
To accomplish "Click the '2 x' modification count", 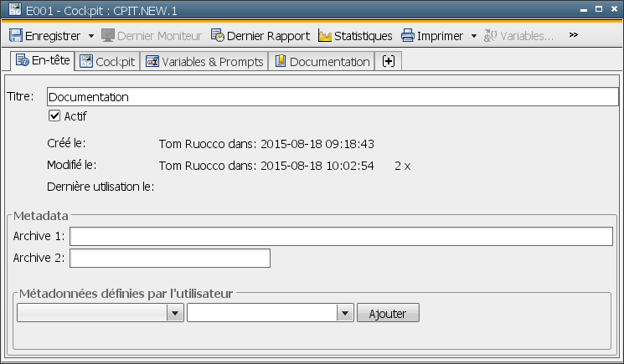I will 402,166.
